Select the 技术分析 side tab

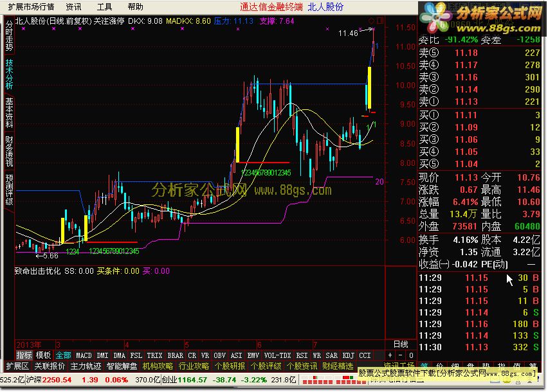(9, 74)
